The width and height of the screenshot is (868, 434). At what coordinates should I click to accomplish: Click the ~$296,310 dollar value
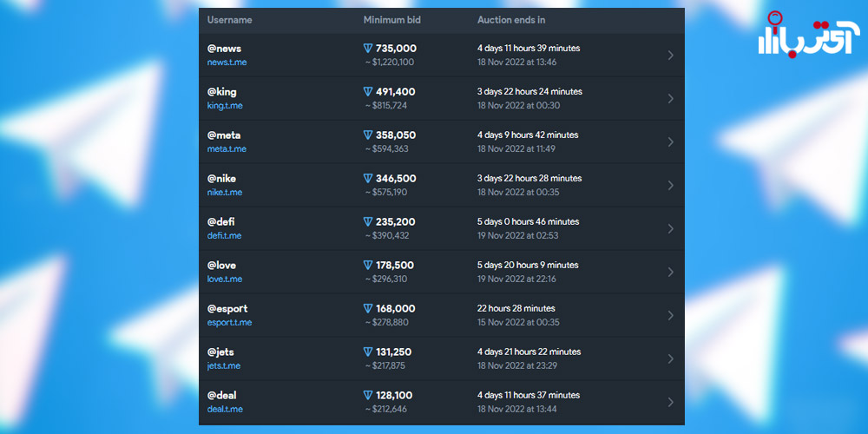386,279
